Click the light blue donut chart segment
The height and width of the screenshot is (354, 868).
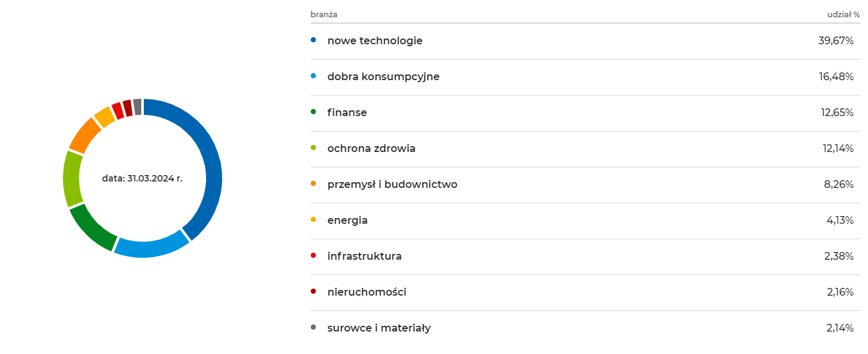coord(152,248)
